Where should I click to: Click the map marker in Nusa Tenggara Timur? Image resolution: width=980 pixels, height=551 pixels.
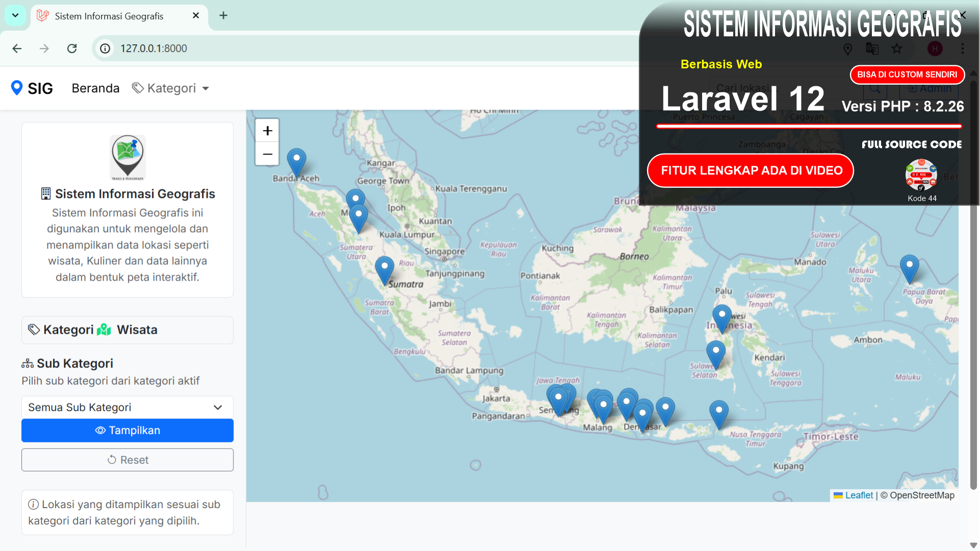pos(718,414)
